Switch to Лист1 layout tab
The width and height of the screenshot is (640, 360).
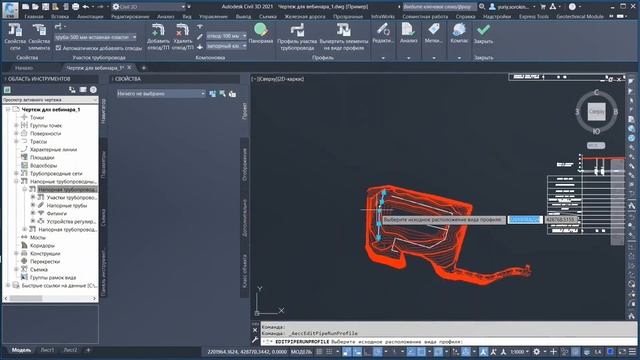coord(47,350)
